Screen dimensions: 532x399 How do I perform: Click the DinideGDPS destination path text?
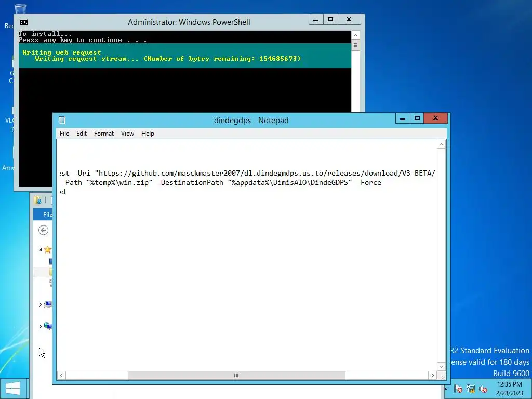click(290, 182)
